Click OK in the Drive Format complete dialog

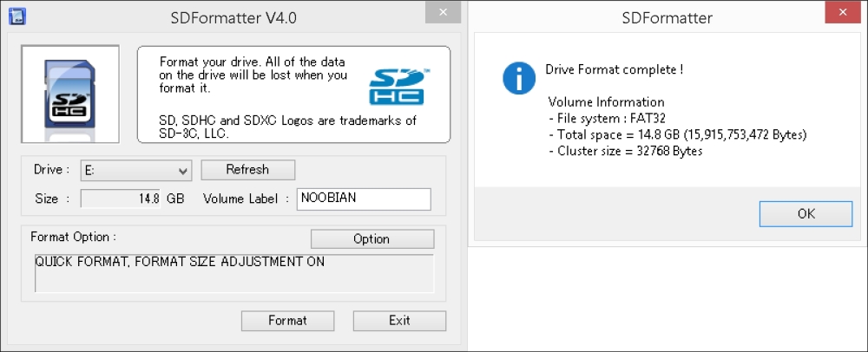click(806, 214)
